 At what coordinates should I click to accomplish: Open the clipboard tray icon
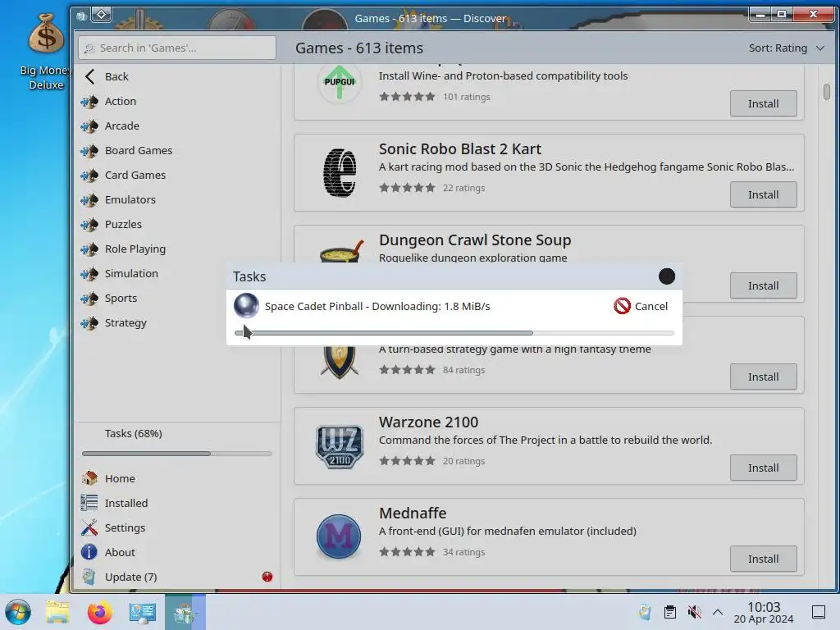(669, 612)
